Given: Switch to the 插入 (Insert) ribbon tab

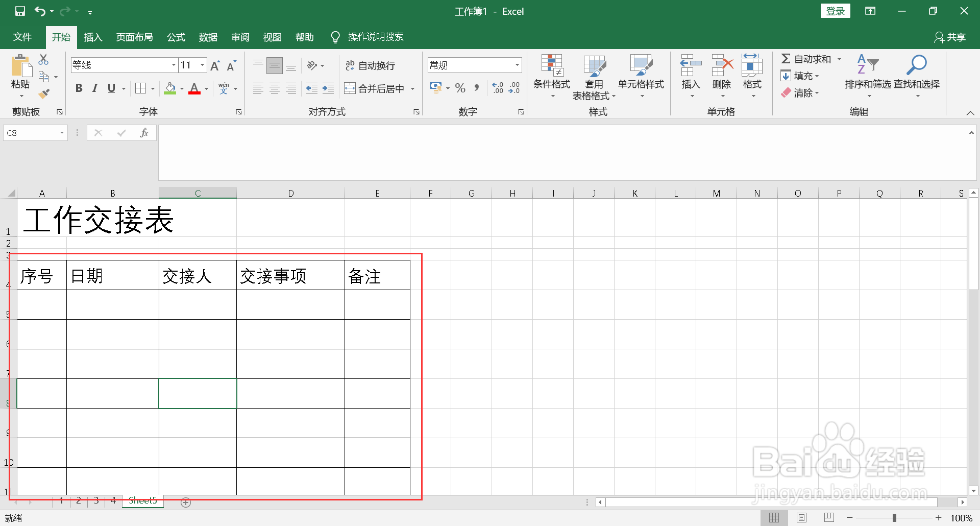Looking at the screenshot, I should tap(93, 37).
